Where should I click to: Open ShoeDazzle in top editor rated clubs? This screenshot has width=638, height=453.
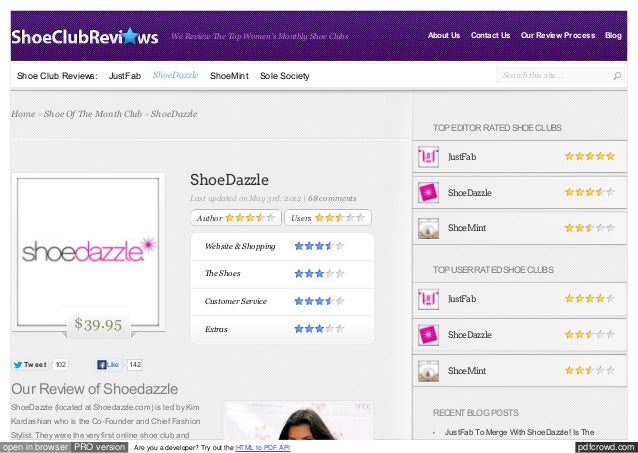(x=470, y=193)
